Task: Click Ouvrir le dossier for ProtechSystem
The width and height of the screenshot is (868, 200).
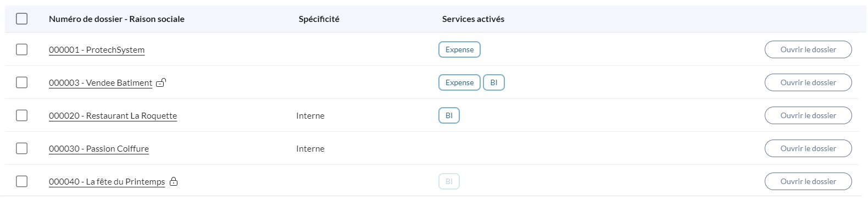Action: (808, 49)
